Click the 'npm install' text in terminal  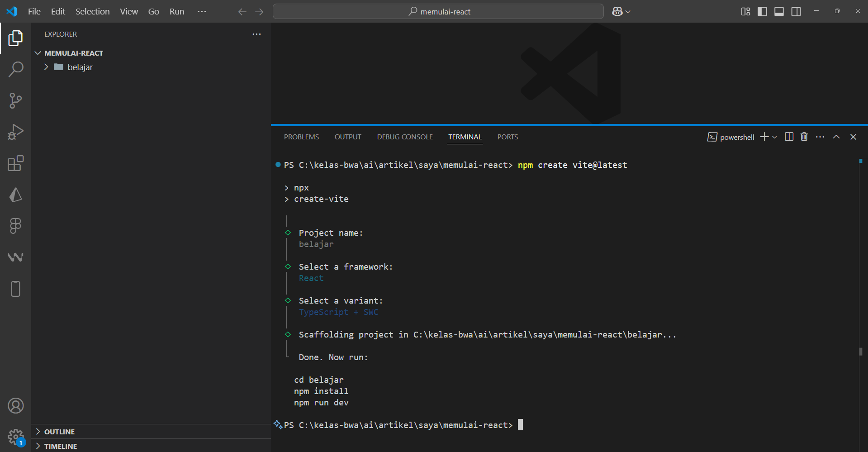pos(321,391)
